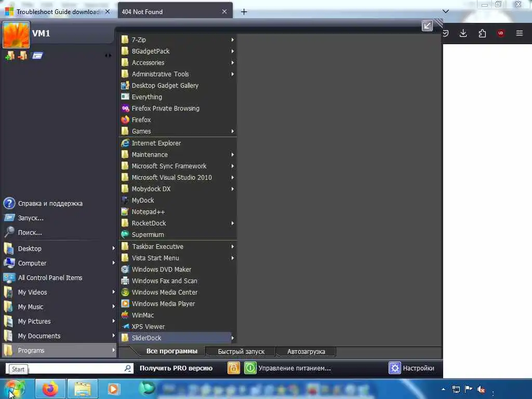Select the 404 Not Found browser tab
Screen dimensions: 532x399
click(x=175, y=11)
